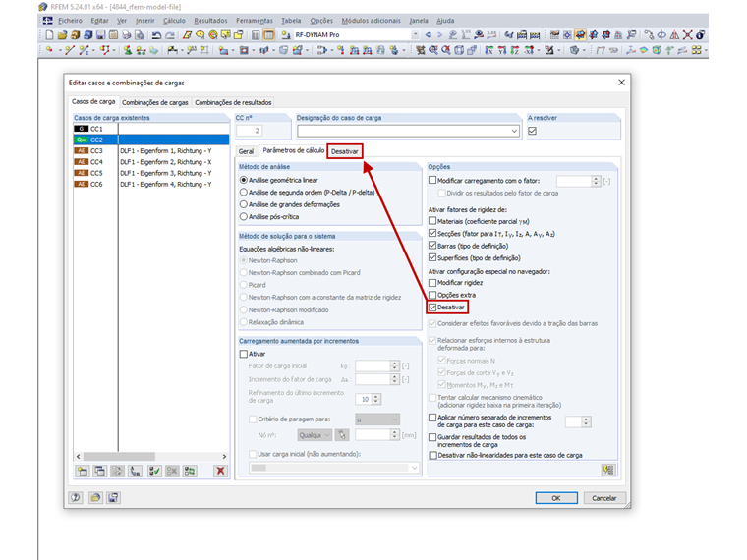Open the RF-DYNAM Pro module dropdown arrow
Viewport: 747px width, 560px height.
click(x=416, y=34)
